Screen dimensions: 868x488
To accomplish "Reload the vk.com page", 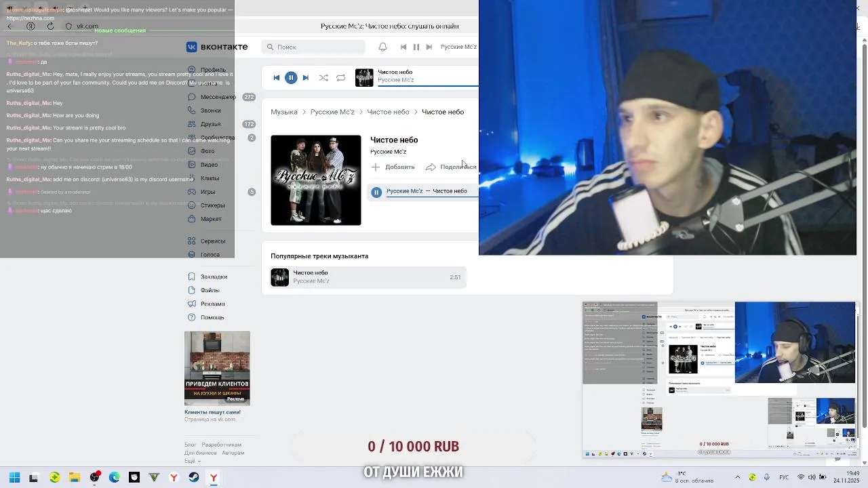I will (50, 26).
